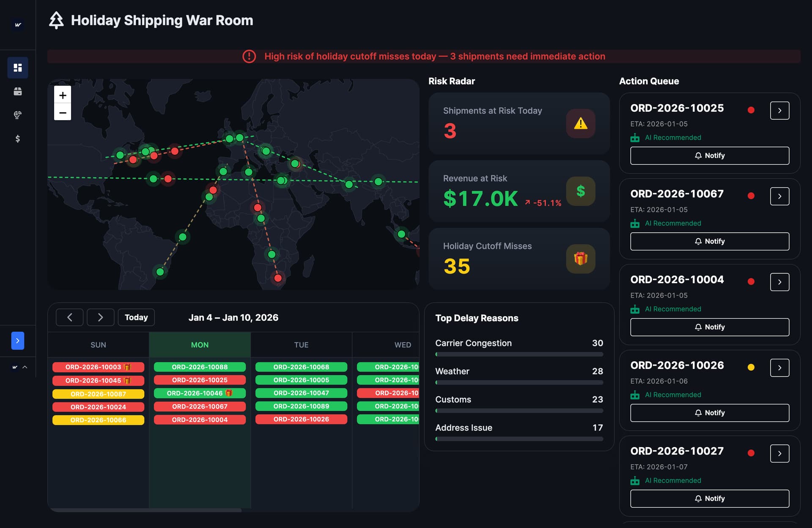
Task: Zoom out on the shipping map
Action: click(x=63, y=113)
